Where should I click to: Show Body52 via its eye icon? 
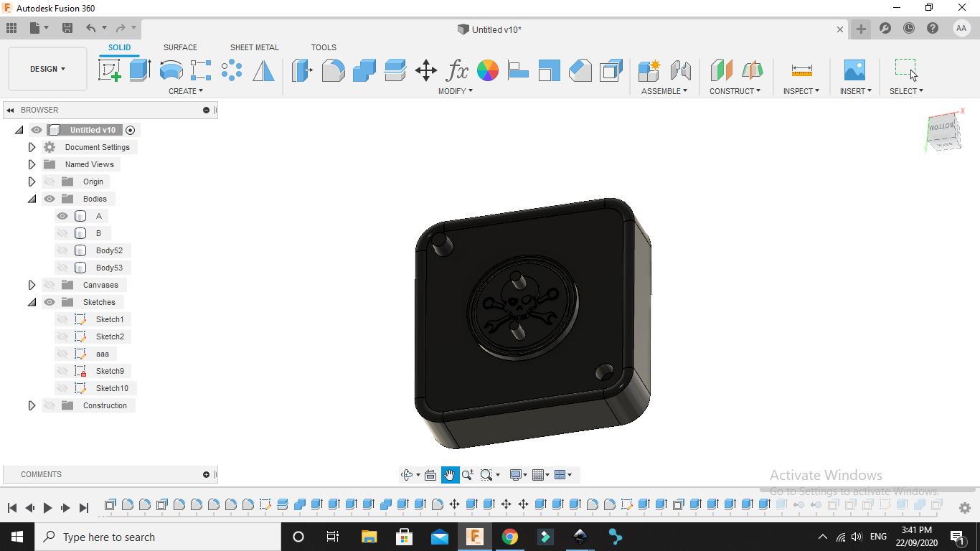(x=62, y=250)
